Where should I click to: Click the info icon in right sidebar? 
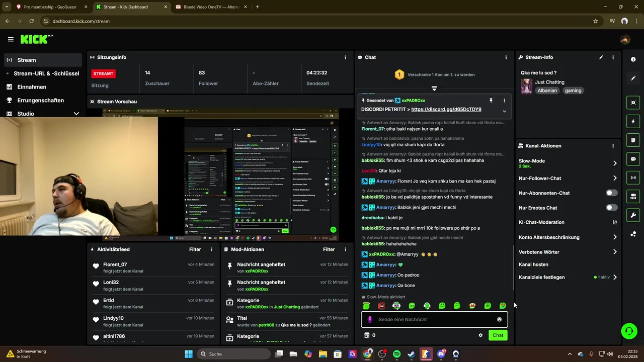click(x=633, y=59)
